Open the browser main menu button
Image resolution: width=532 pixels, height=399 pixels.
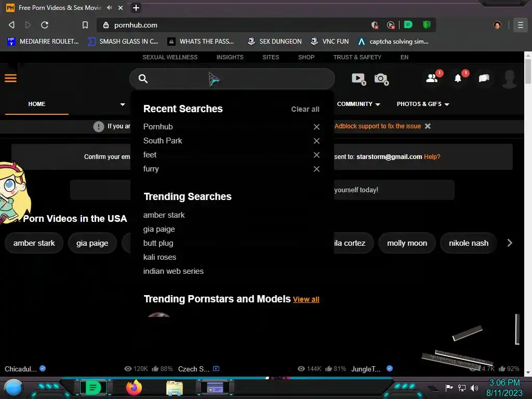[x=520, y=25]
